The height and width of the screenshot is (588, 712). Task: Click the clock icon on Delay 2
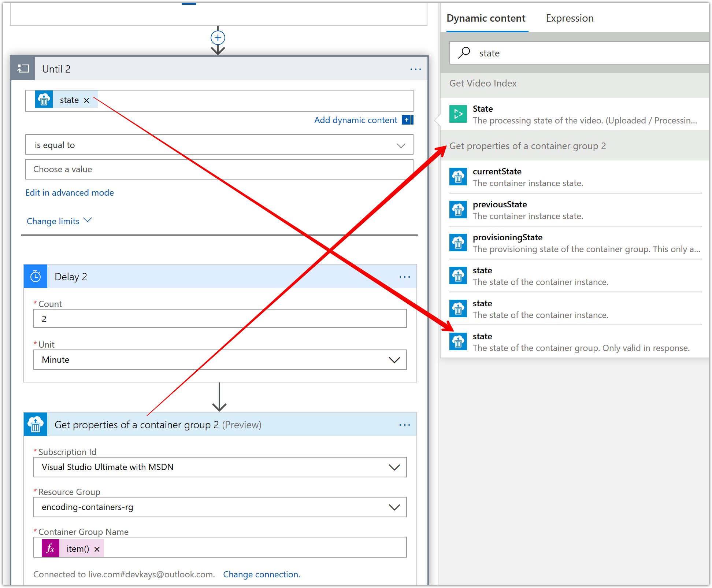[x=35, y=276]
